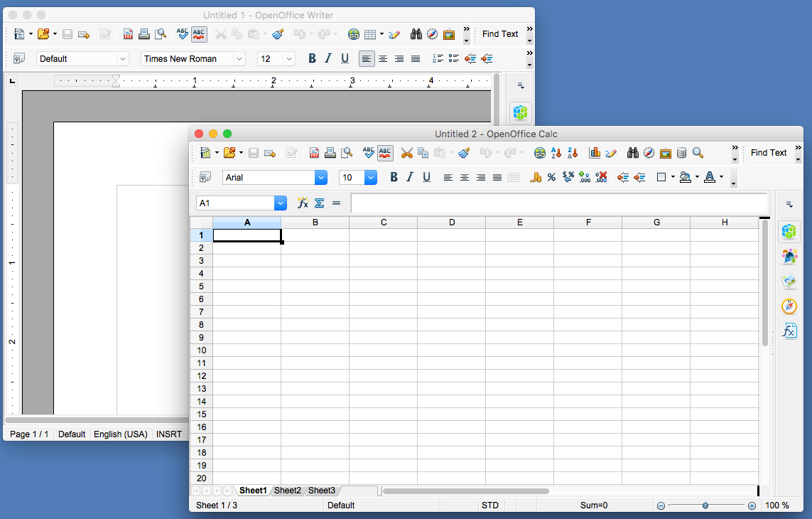812x519 pixels.
Task: Click the Find & Replace binoculars in Writer
Action: point(416,34)
